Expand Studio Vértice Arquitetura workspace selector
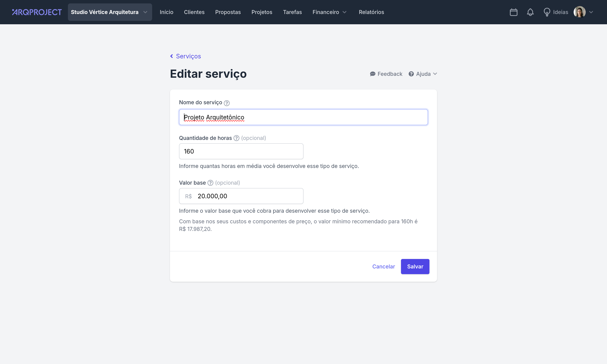The width and height of the screenshot is (607, 364). point(110,12)
